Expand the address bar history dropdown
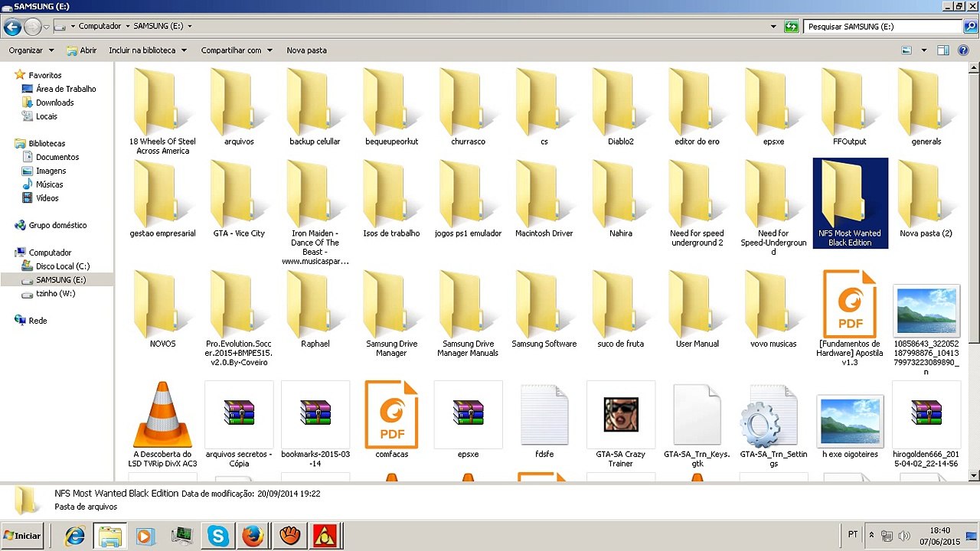 point(773,26)
